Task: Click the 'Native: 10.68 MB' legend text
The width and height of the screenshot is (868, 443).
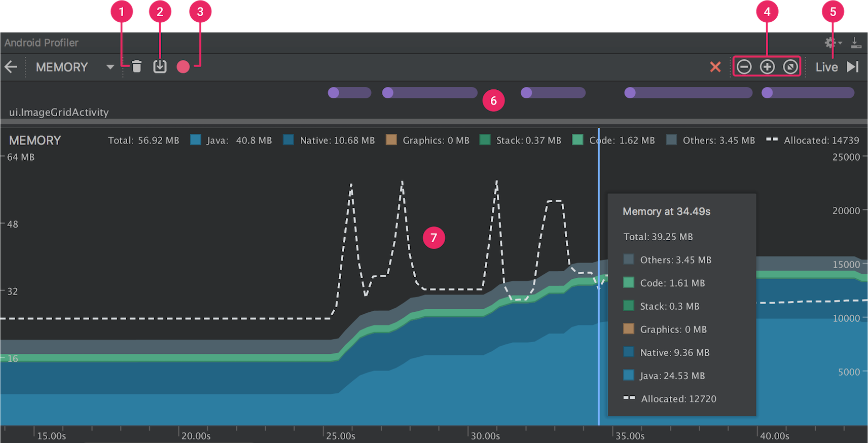Action: pos(337,140)
